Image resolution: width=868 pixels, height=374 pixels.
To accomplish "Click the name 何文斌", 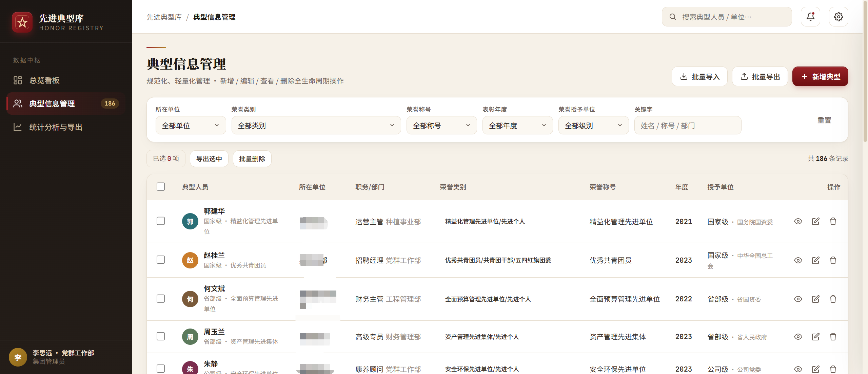I will click(214, 288).
